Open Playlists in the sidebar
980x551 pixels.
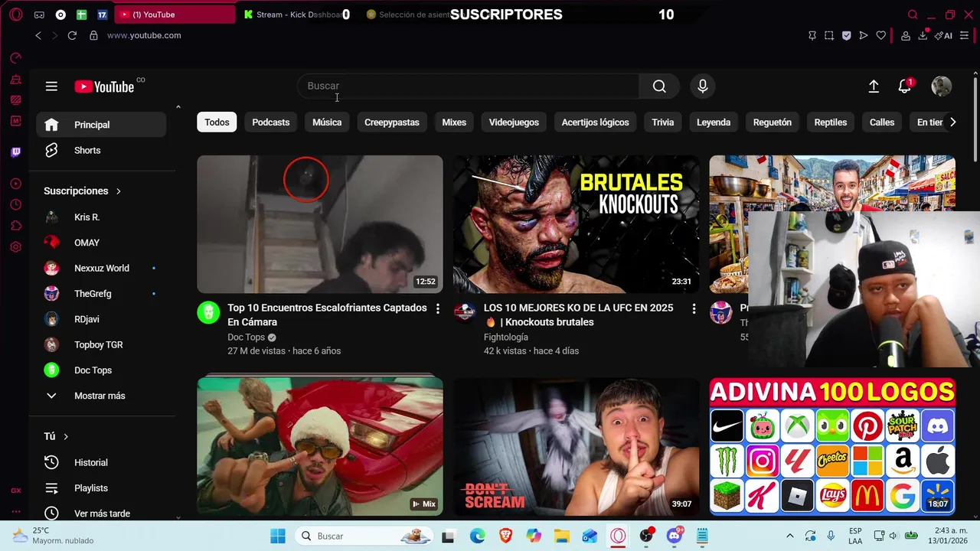[101, 488]
